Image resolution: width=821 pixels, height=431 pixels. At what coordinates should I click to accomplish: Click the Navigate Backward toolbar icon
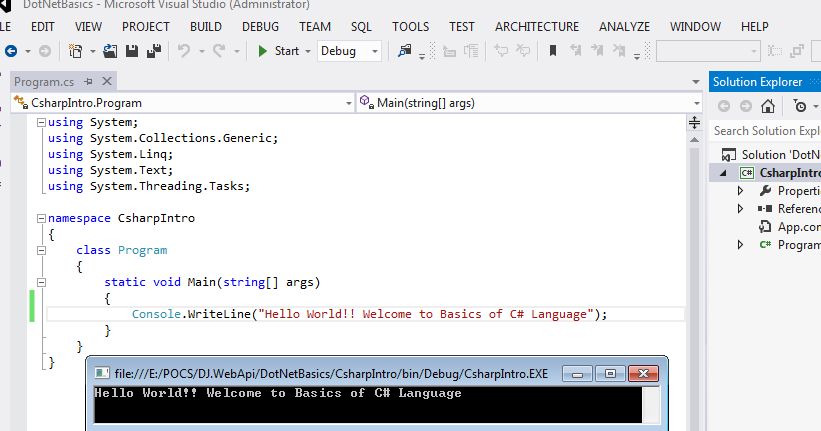[10, 50]
